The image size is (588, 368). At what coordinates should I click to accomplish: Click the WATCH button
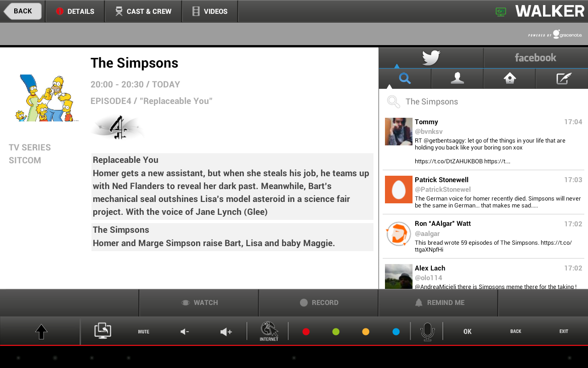click(x=199, y=303)
